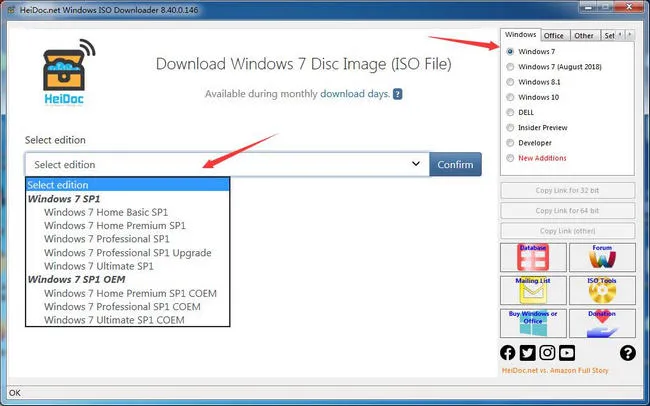Viewport: 650px width, 406px height.
Task: Choose Windows 7 Home Premium SP1 option
Action: pos(115,226)
